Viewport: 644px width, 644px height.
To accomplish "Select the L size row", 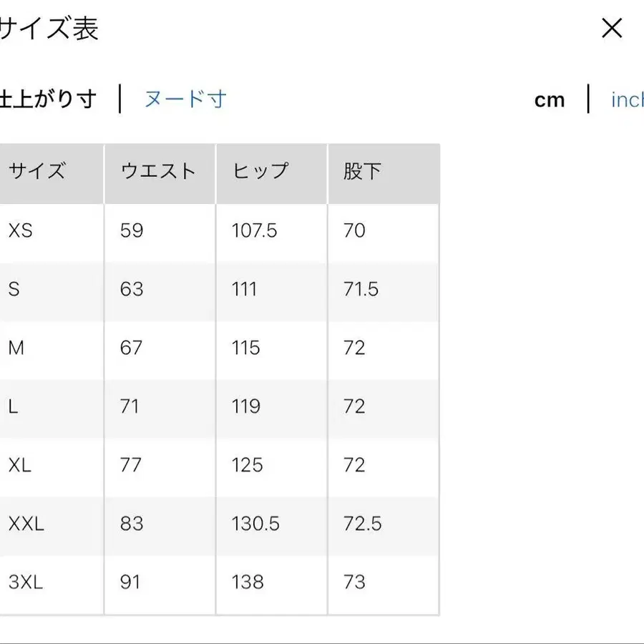I will pyautogui.click(x=43, y=406).
